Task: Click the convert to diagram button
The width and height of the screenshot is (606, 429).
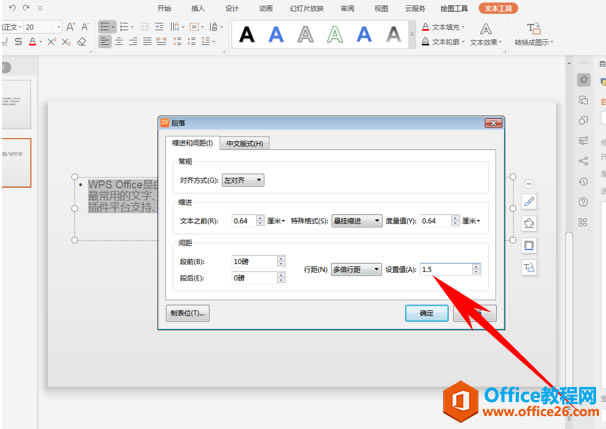Action: click(534, 35)
